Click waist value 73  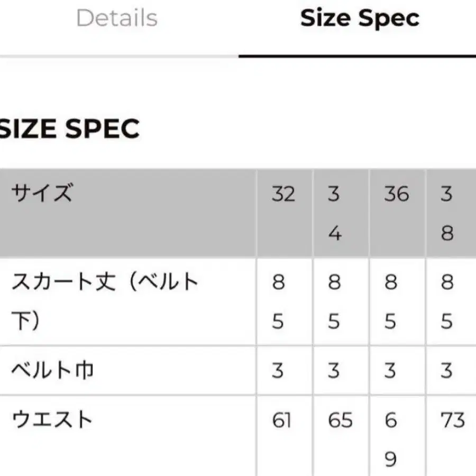click(453, 420)
